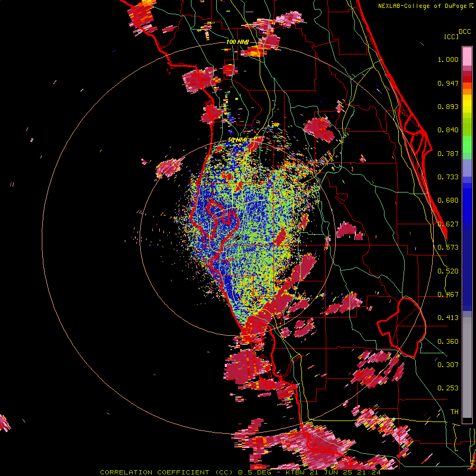Select the 0.307 scale value

448,365
